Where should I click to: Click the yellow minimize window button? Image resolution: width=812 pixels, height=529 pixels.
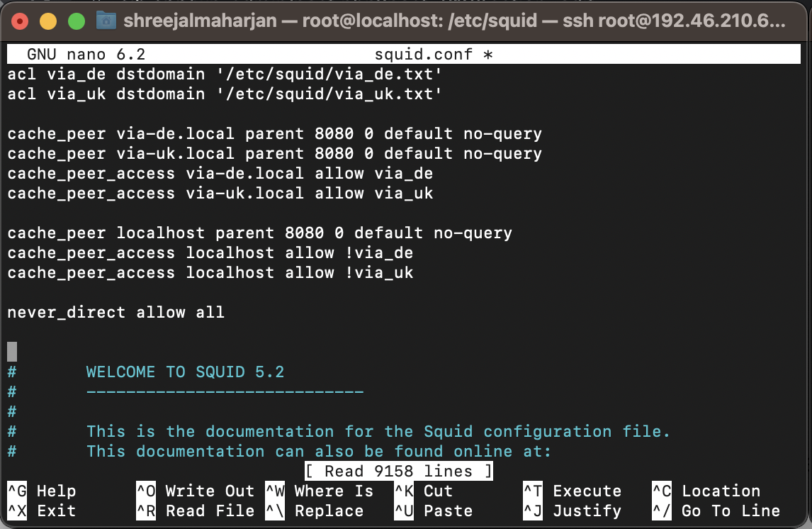[48, 21]
